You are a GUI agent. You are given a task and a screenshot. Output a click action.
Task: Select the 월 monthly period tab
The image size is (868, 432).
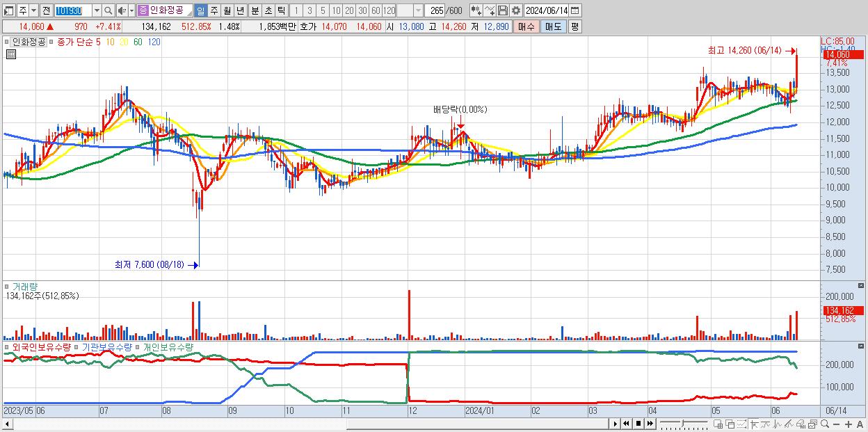coord(227,10)
